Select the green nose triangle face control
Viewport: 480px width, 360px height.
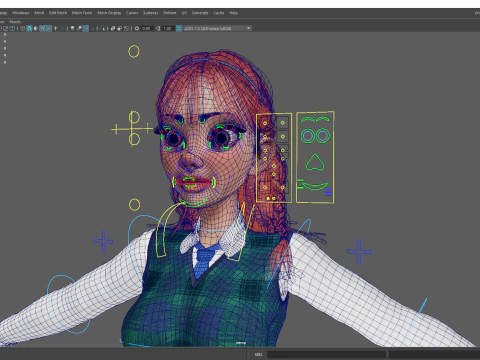coord(315,163)
